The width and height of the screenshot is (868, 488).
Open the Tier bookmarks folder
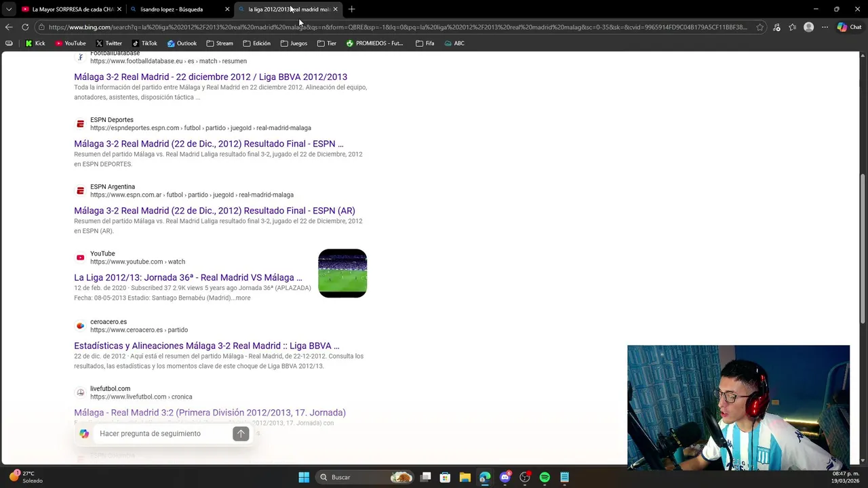(x=327, y=43)
